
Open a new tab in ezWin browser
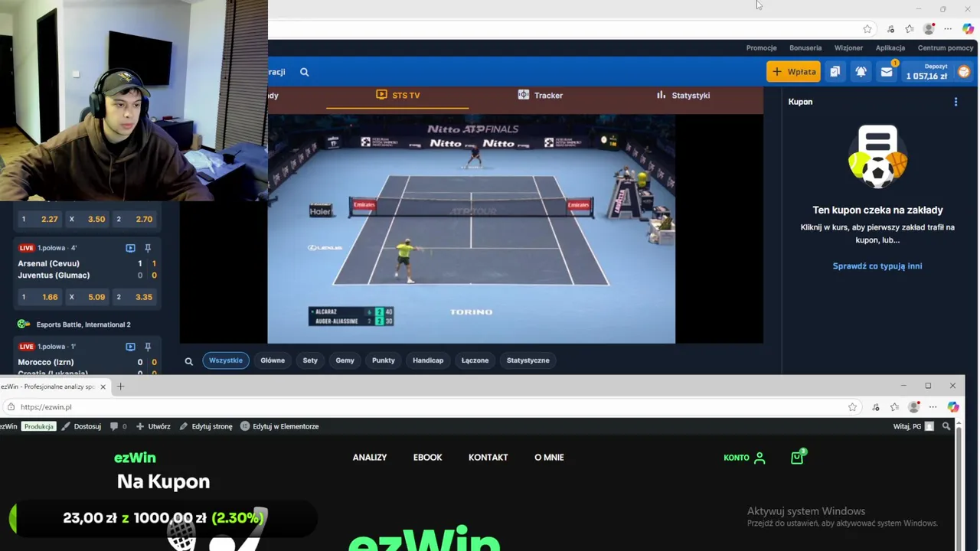120,386
